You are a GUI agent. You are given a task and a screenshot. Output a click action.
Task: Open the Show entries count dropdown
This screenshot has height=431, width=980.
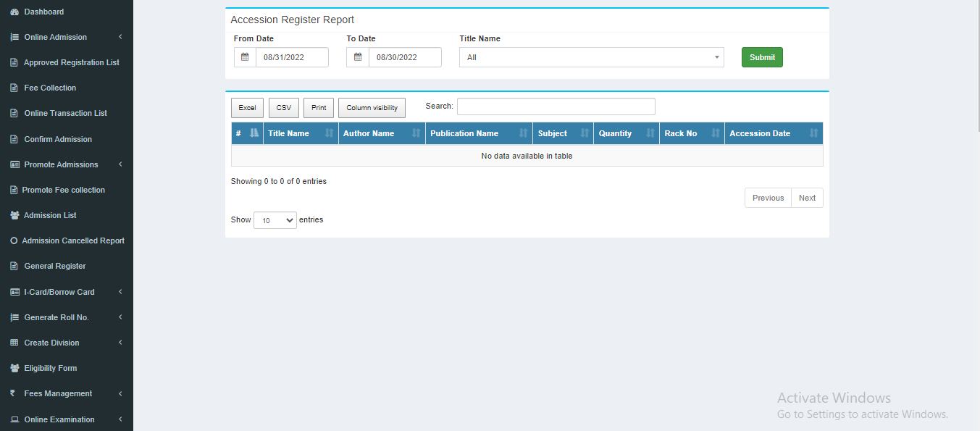tap(275, 220)
